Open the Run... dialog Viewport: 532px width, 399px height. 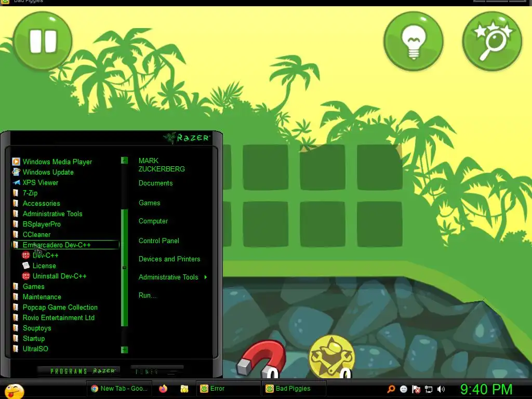147,296
